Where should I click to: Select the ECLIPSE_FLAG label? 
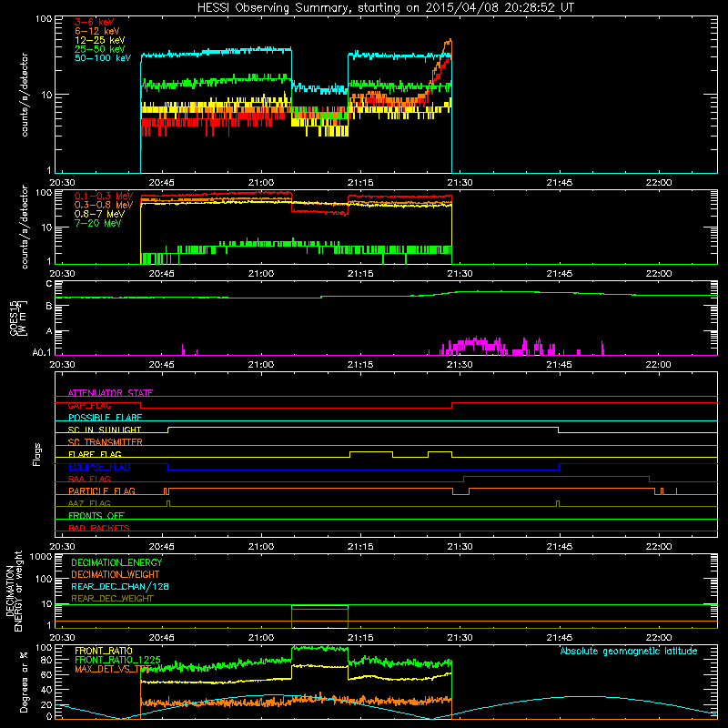(99, 467)
